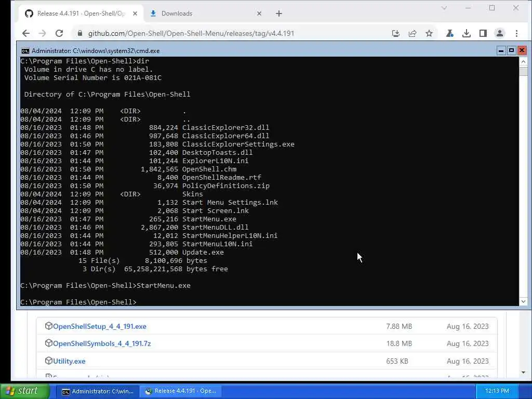Click the DesktopToasts.dll entry

(217, 153)
